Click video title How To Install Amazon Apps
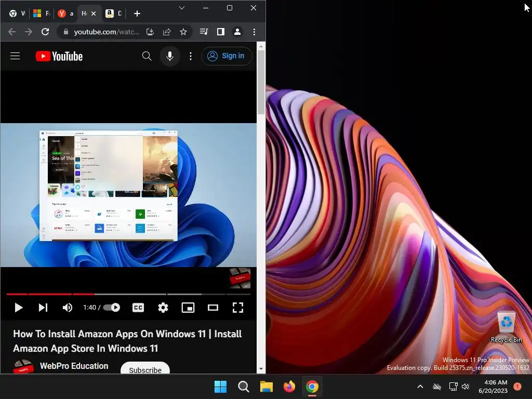The height and width of the screenshot is (399, 532). [127, 341]
